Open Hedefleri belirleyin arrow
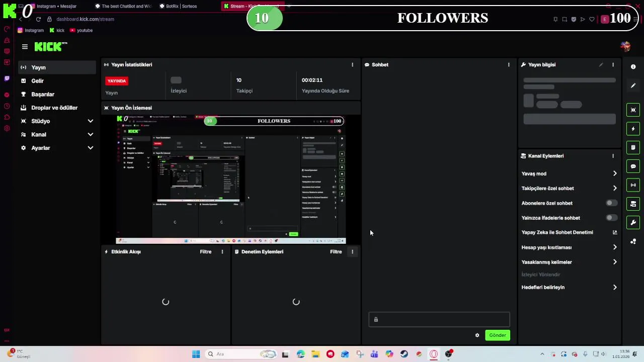644x362 pixels. click(615, 288)
